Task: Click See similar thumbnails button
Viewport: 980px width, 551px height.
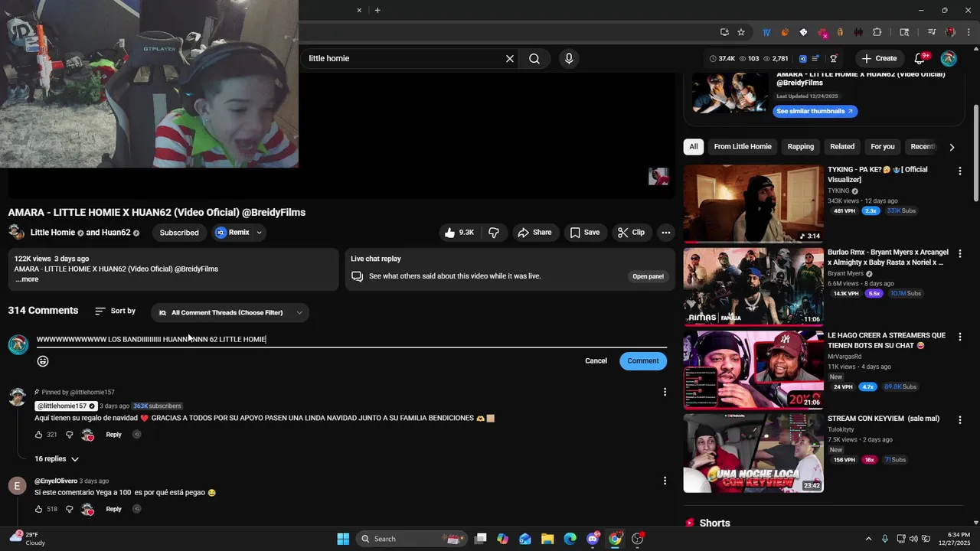Action: click(x=815, y=112)
